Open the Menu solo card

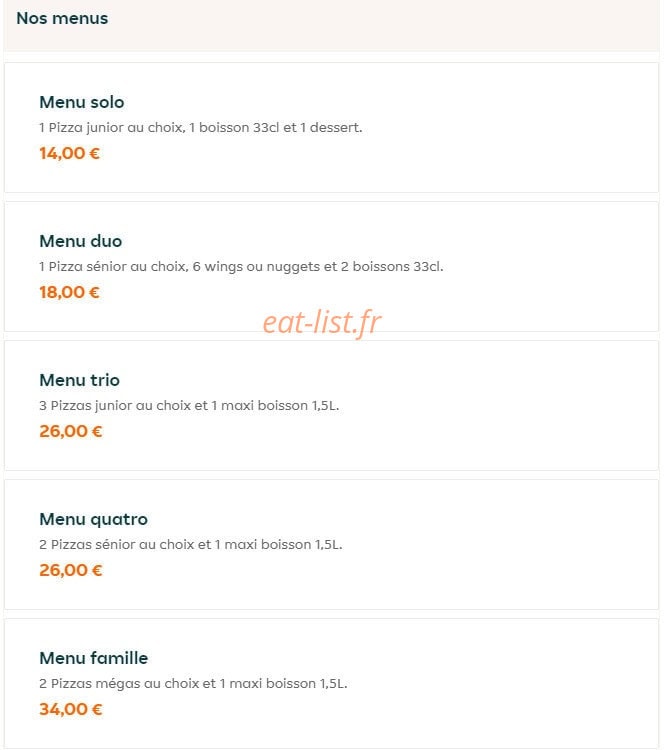click(x=332, y=128)
